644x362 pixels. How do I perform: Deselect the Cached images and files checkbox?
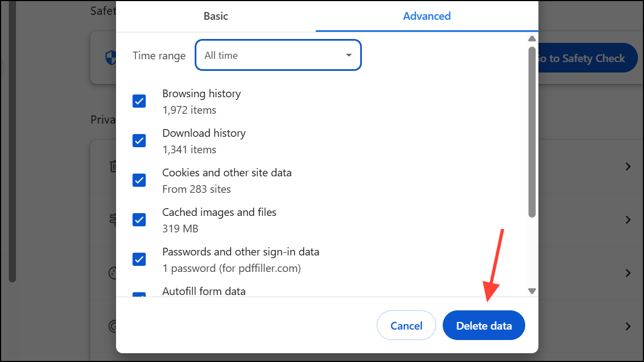coord(139,220)
